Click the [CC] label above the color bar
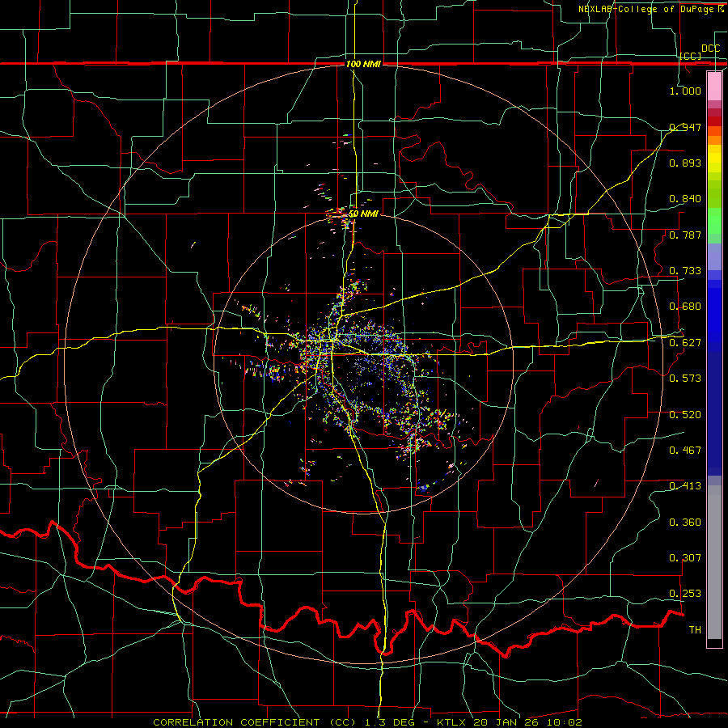The image size is (728, 728). [691, 56]
